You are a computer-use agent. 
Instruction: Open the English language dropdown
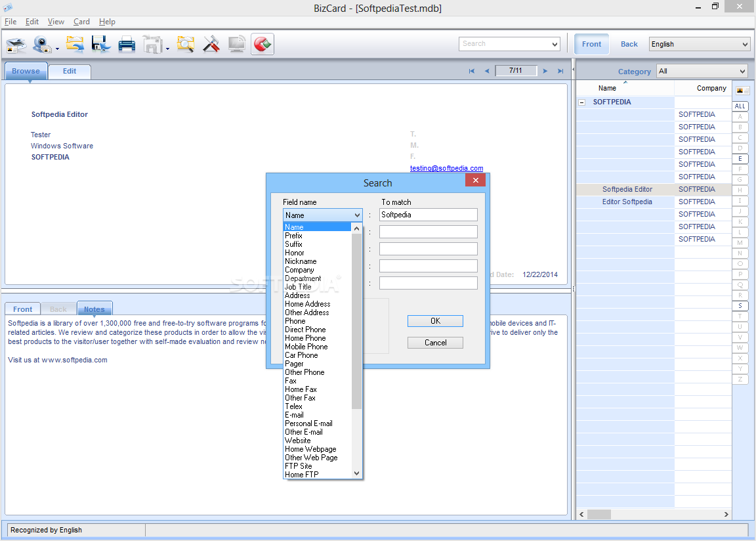tap(700, 44)
